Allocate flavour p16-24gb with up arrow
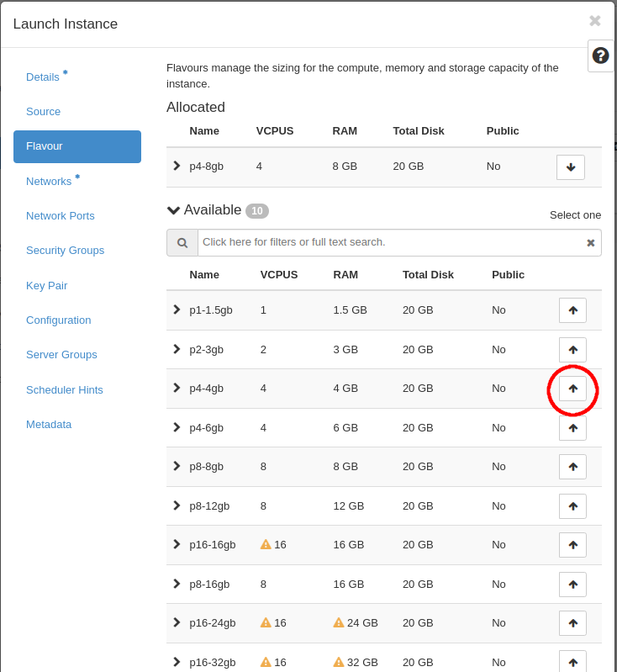Viewport: 617px width, 672px height. [x=572, y=623]
